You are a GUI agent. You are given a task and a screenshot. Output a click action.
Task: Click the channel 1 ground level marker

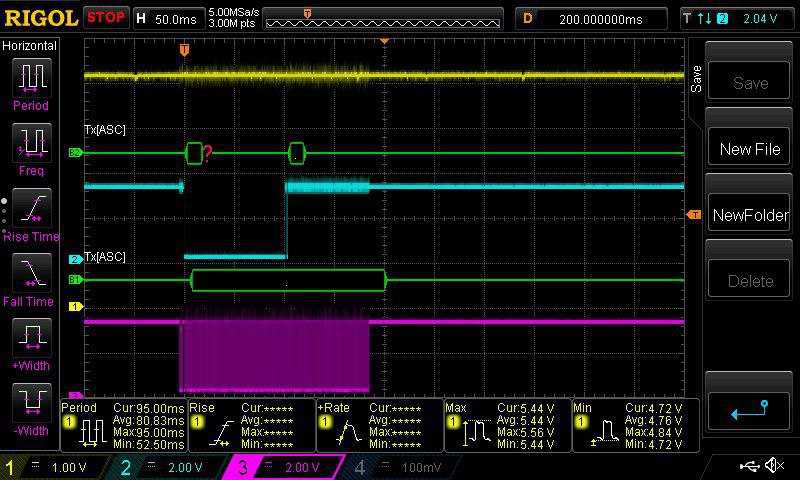pos(76,307)
